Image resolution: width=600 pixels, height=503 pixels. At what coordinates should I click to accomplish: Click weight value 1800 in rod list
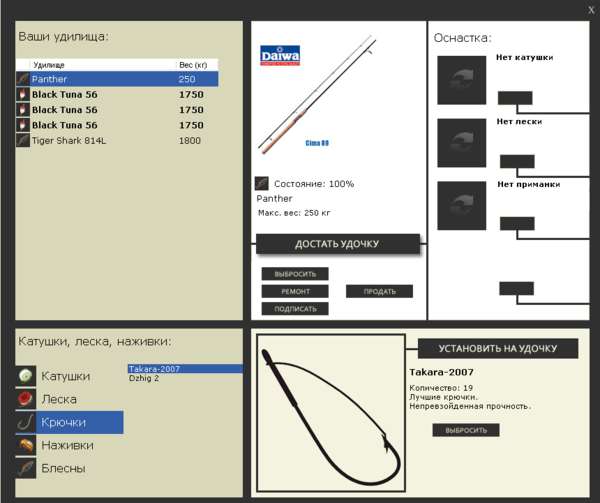point(190,141)
